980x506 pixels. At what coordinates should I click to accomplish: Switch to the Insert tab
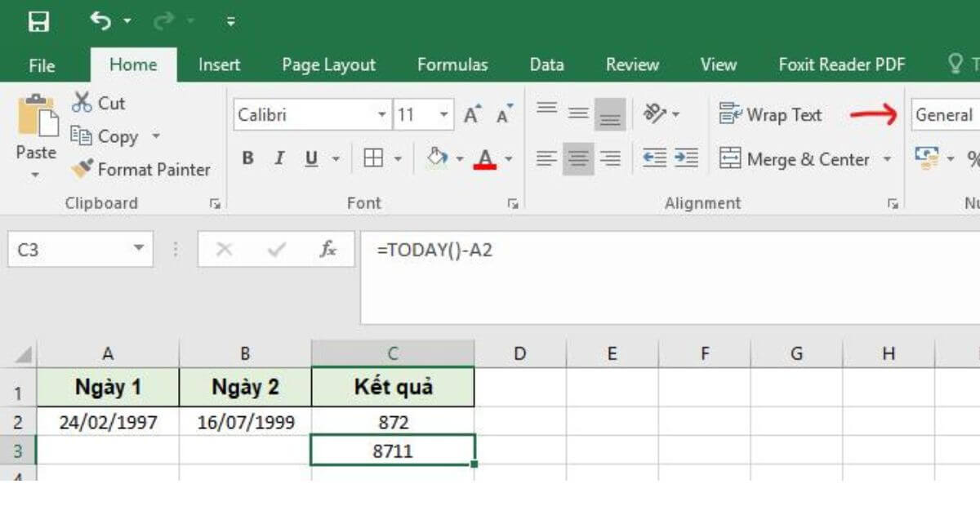coord(220,65)
